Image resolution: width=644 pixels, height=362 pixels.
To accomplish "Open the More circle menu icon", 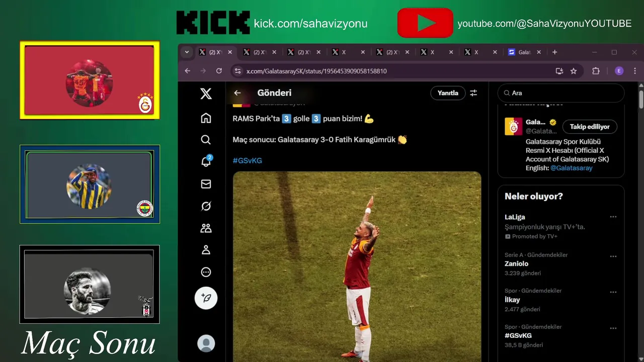I will (206, 272).
